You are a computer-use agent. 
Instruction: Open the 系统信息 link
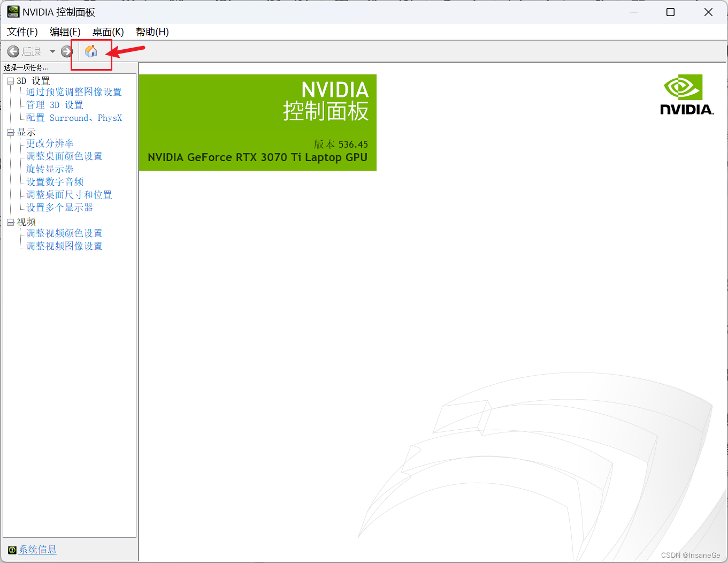point(37,550)
